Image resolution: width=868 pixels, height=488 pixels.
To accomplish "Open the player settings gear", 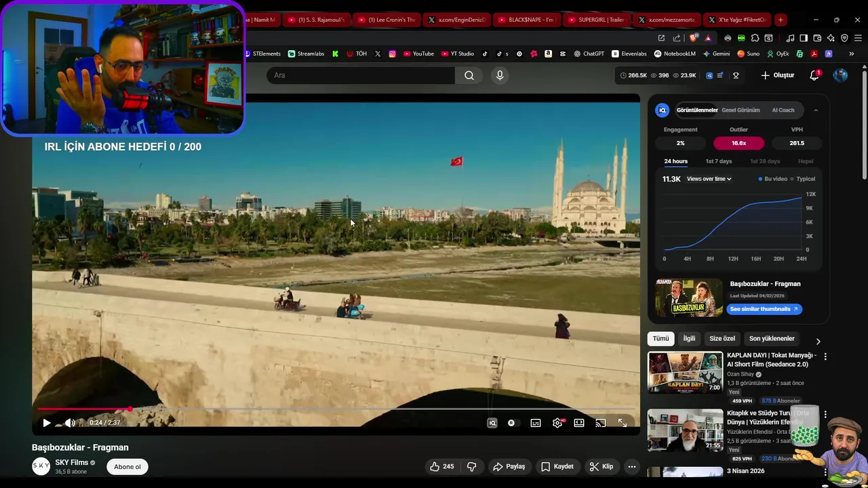I will tap(557, 423).
